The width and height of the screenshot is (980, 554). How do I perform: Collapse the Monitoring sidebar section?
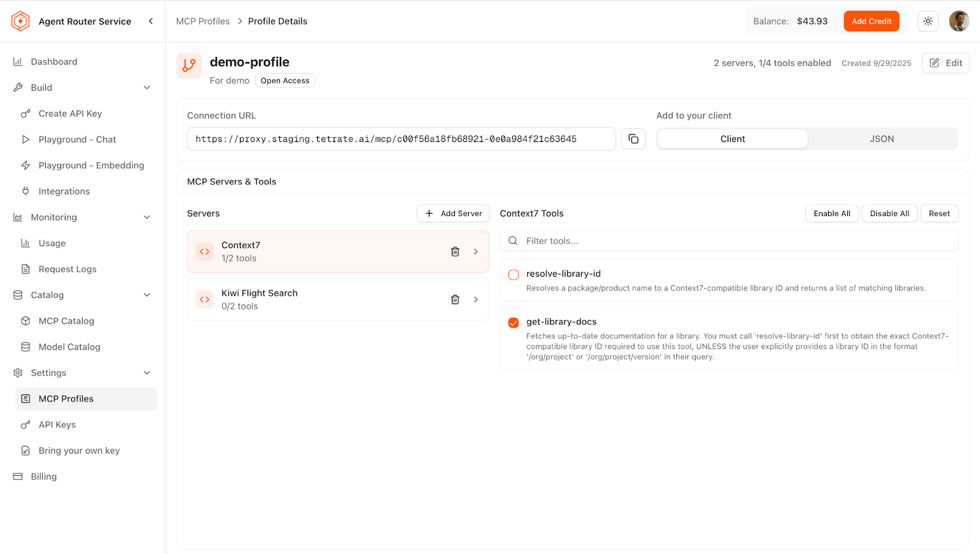(147, 217)
